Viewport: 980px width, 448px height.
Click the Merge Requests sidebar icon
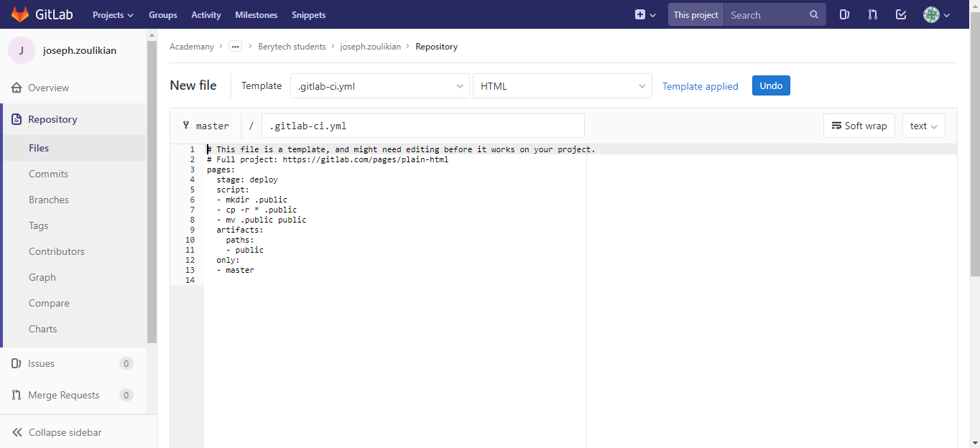pyautogui.click(x=17, y=395)
